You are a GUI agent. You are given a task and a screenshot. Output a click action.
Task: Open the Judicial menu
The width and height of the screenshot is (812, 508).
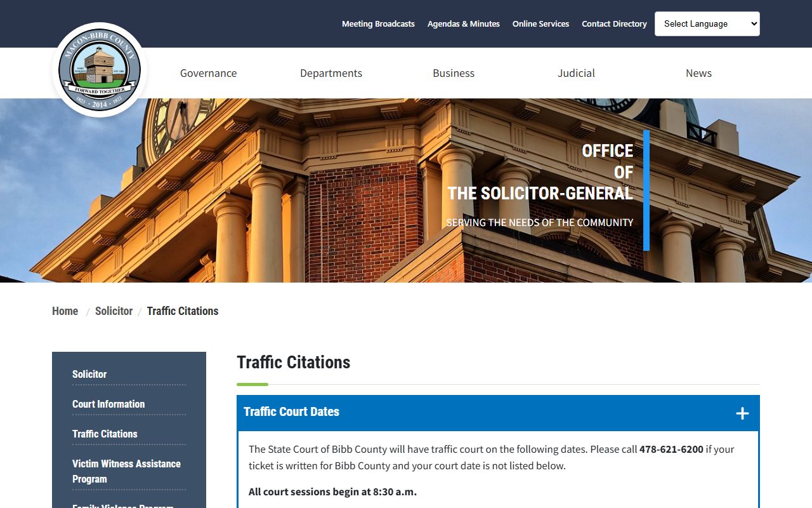pyautogui.click(x=576, y=73)
